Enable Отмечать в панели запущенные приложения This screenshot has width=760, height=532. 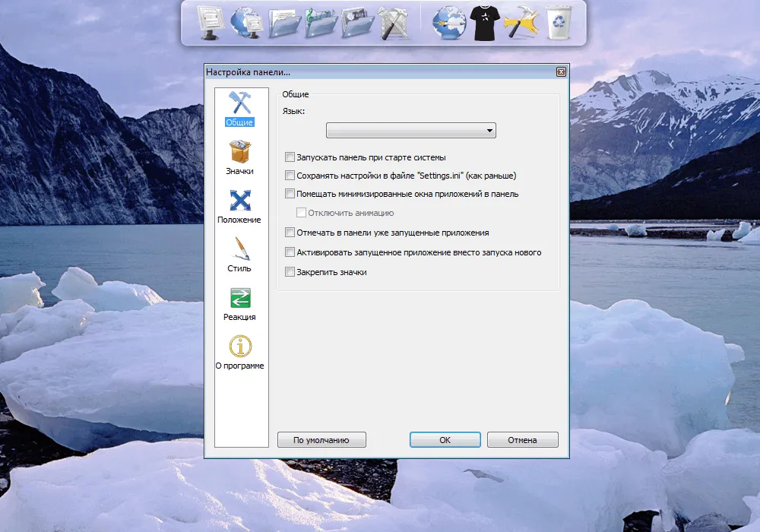(290, 233)
